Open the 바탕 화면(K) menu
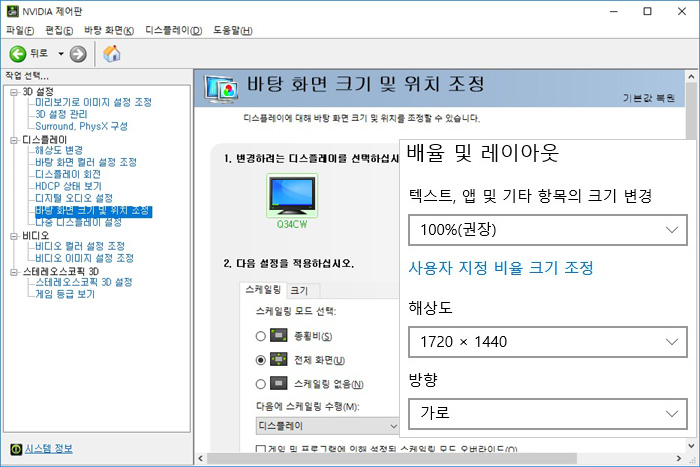The height and width of the screenshot is (467, 700). click(x=109, y=30)
